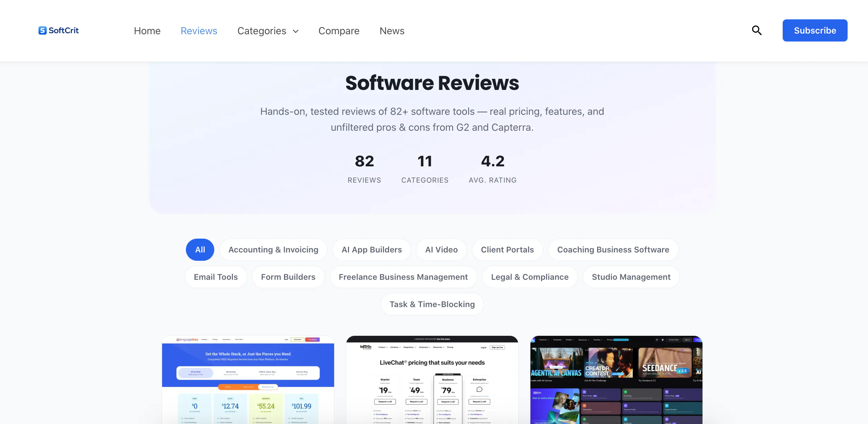Click the Subscribe button

(x=815, y=30)
